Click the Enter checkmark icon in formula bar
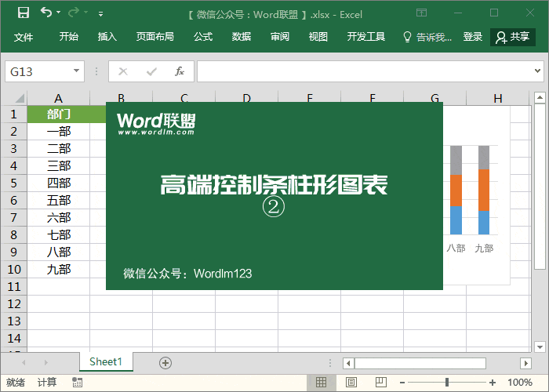The height and width of the screenshot is (392, 549). pos(151,71)
